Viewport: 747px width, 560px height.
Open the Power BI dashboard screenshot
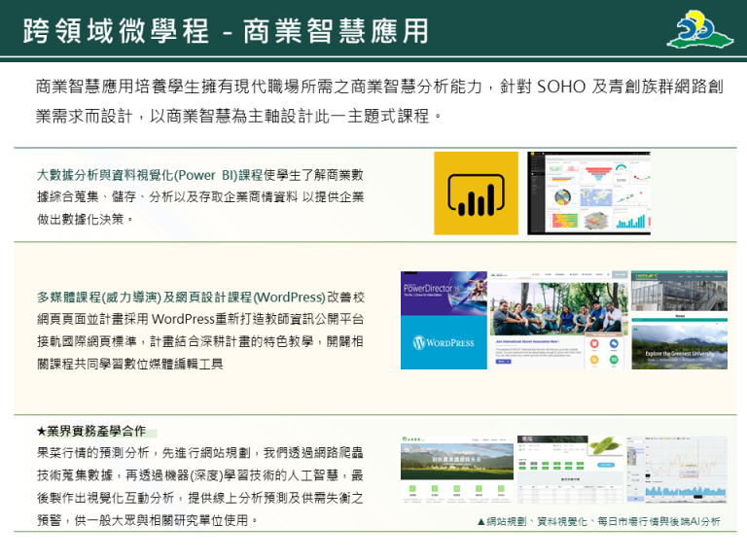coord(588,192)
